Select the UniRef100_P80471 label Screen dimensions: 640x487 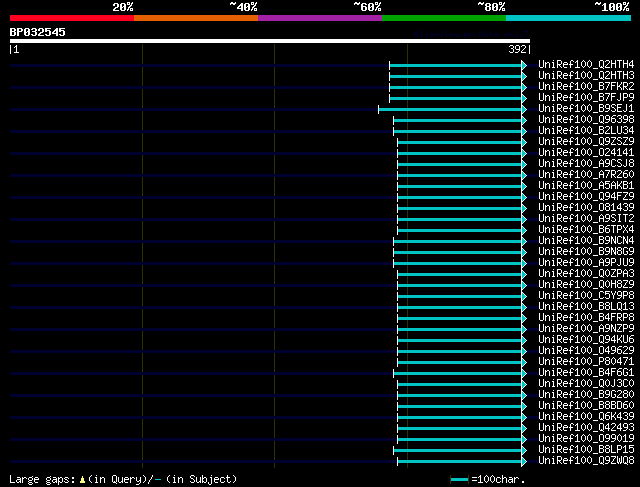(586, 362)
